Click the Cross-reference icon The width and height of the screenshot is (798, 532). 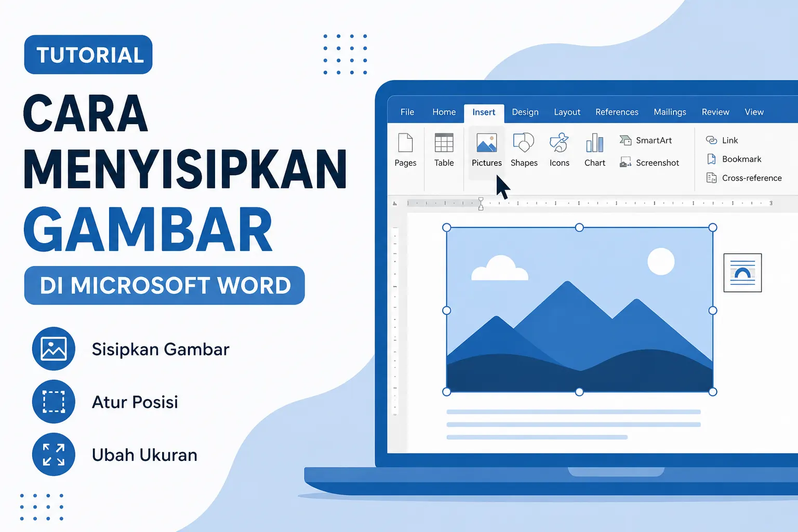[711, 178]
